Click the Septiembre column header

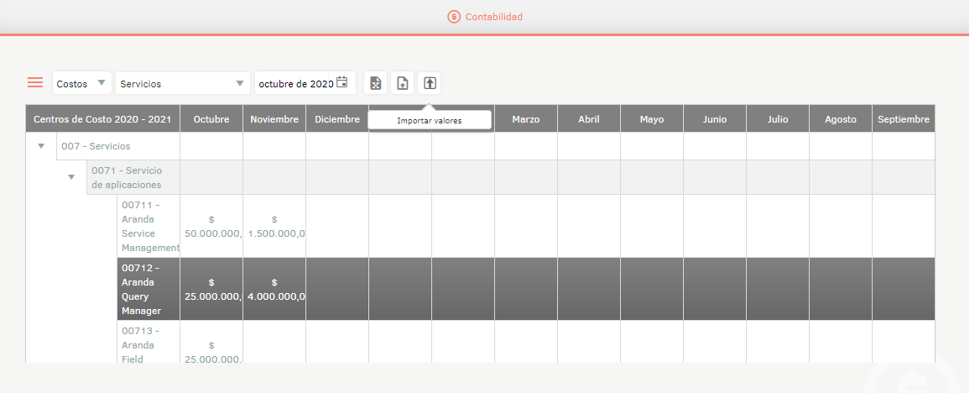pyautogui.click(x=904, y=119)
